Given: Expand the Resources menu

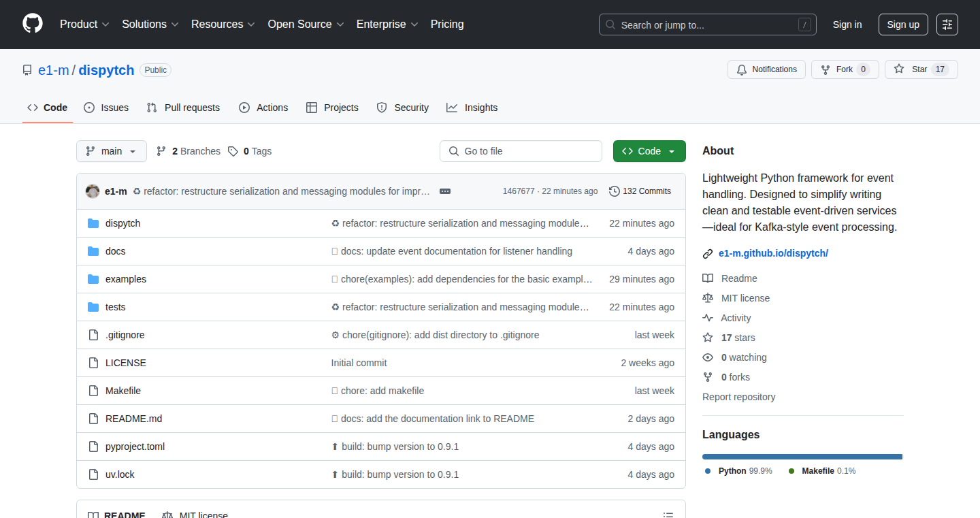Looking at the screenshot, I should tap(223, 24).
